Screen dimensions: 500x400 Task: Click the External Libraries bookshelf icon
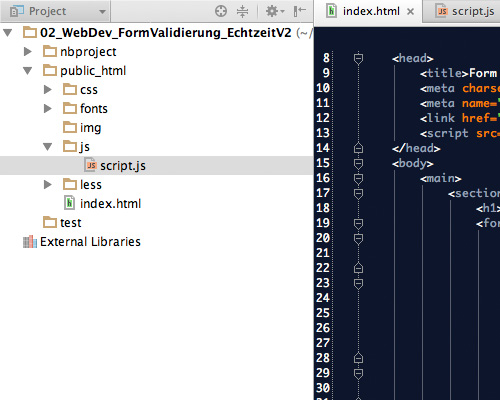[30, 242]
